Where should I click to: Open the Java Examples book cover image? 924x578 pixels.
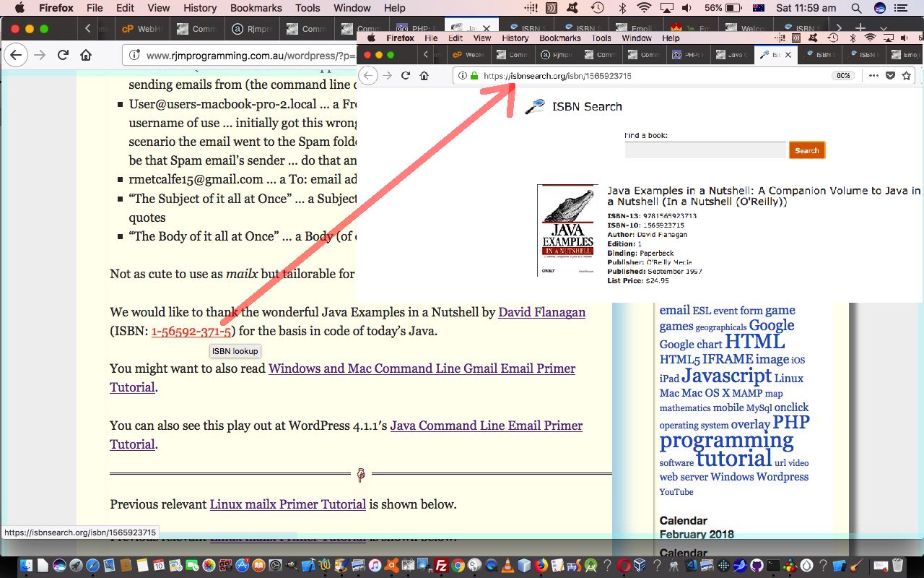[x=567, y=230]
